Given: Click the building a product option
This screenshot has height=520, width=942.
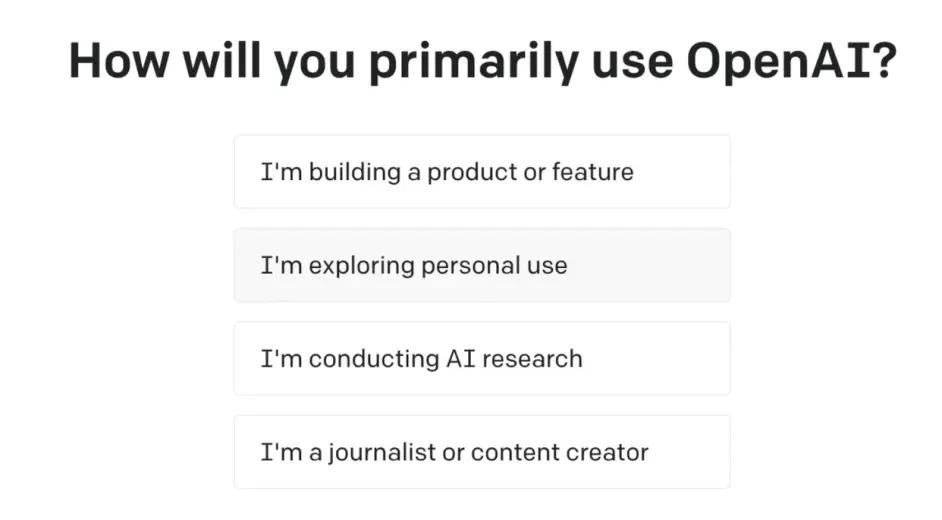Looking at the screenshot, I should click(x=481, y=172).
